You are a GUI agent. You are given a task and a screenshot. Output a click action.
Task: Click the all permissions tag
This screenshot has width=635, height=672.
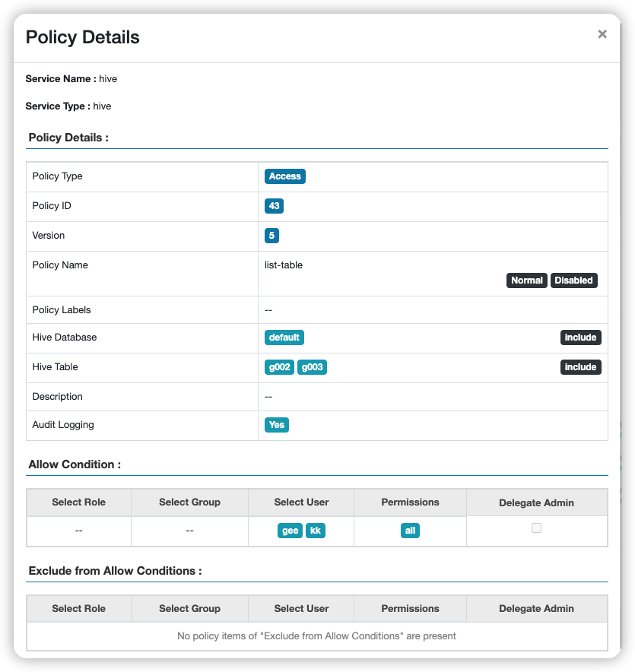pos(410,531)
